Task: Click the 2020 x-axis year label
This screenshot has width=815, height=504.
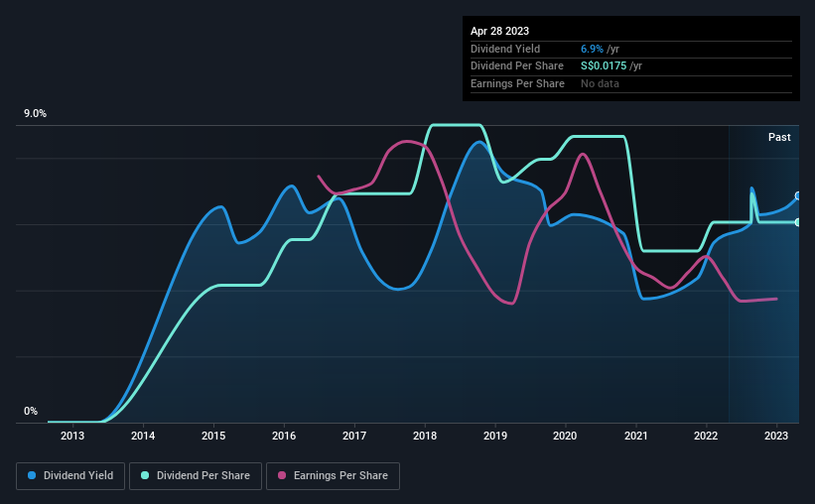Action: click(x=565, y=436)
